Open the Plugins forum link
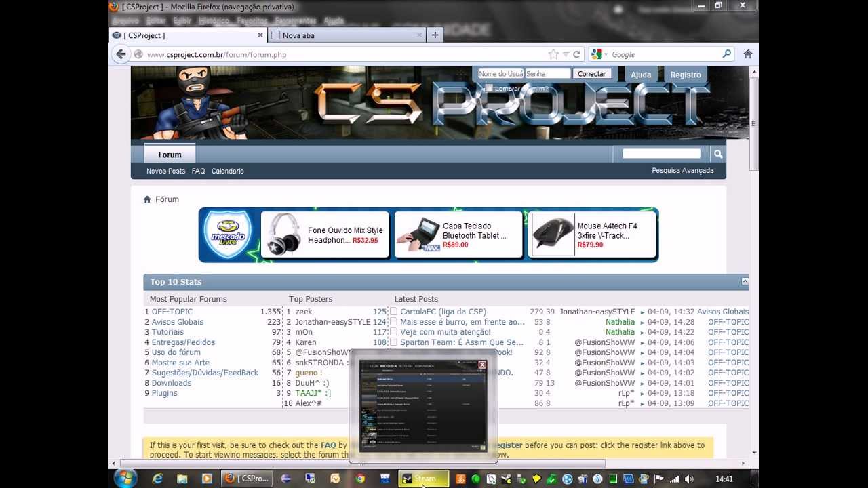 pos(165,393)
